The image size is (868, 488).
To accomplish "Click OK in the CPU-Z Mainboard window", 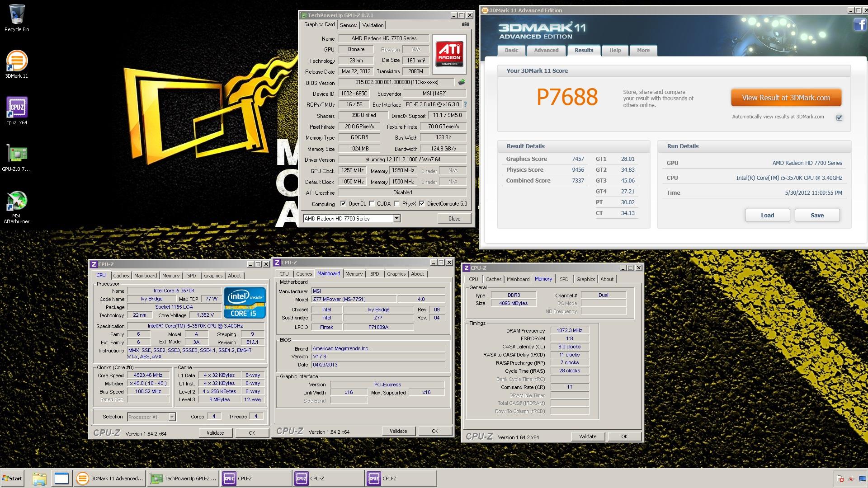I will click(435, 431).
